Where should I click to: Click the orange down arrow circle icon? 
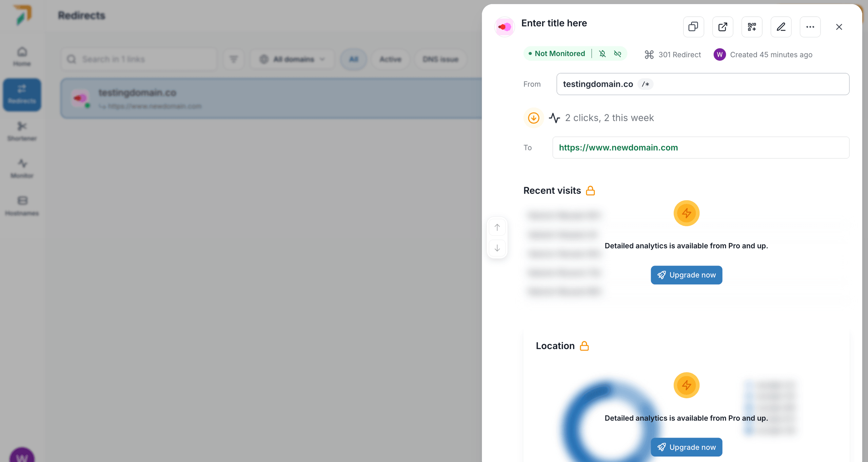tap(534, 118)
